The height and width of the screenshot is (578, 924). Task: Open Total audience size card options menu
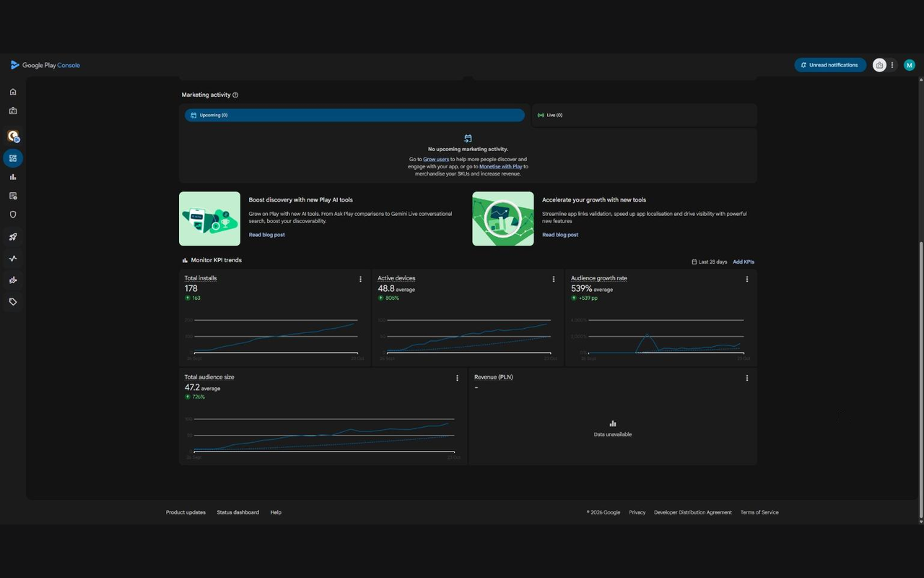[x=457, y=378]
